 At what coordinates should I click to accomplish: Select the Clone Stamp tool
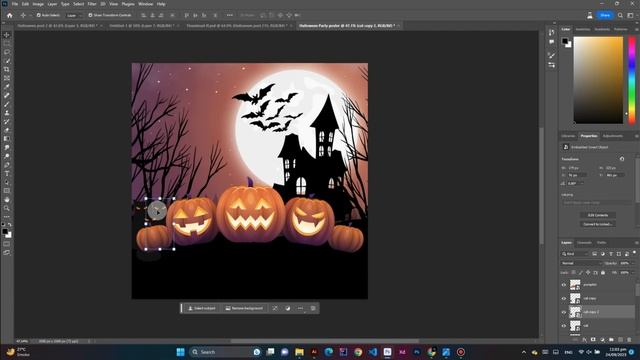(x=7, y=113)
